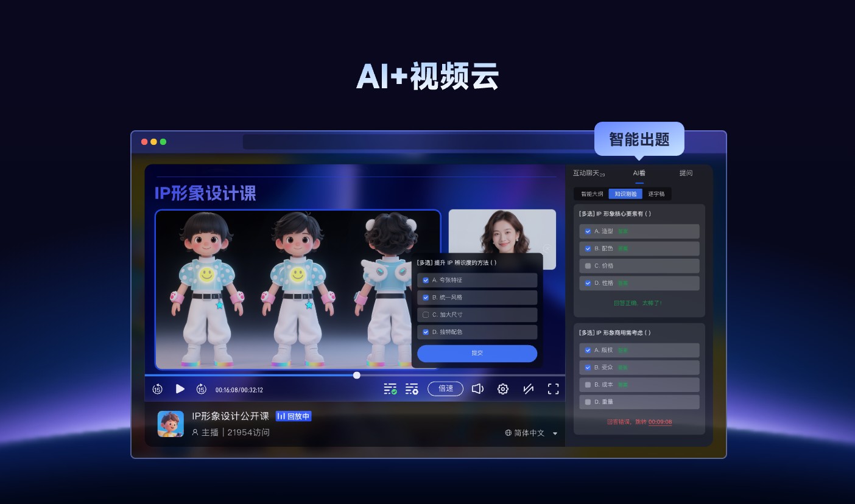Screen dimensions: 855x504
Task: Open the 知识测验 sub-tab
Action: pyautogui.click(x=625, y=194)
